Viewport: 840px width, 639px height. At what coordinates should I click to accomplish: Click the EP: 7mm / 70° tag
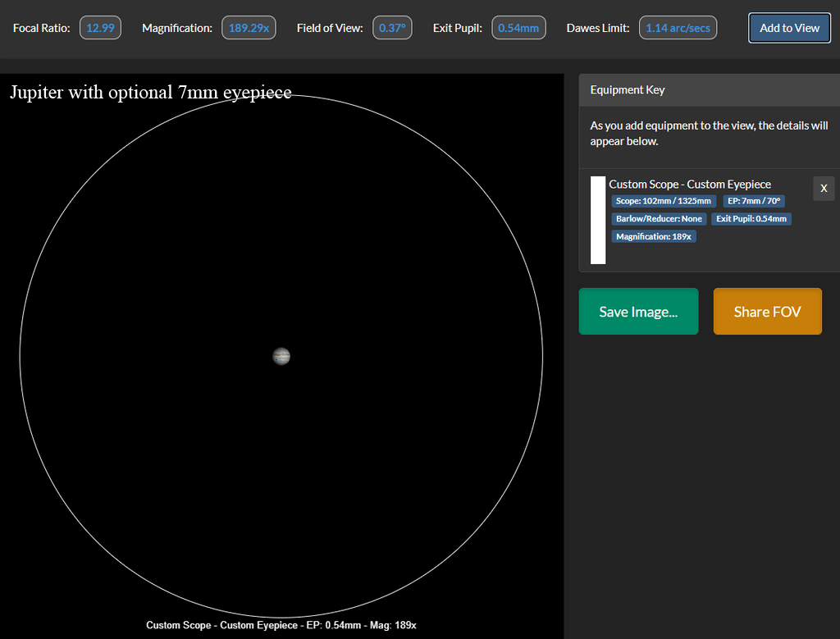[754, 201]
